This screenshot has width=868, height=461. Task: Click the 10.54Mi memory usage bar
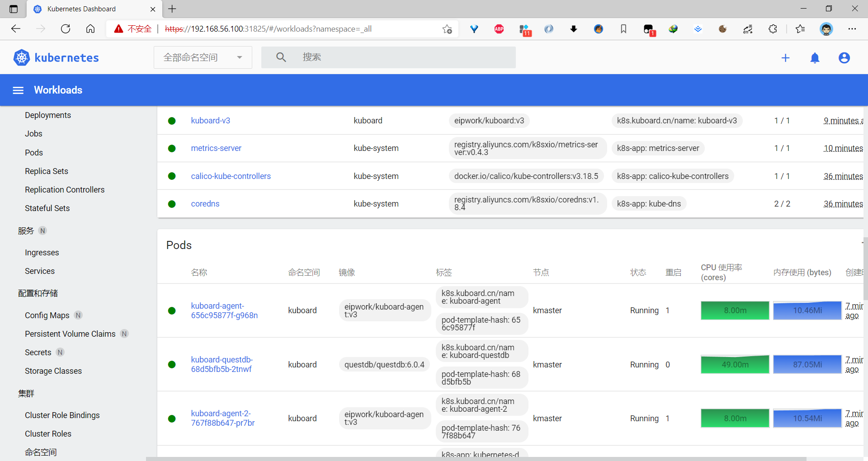point(807,418)
